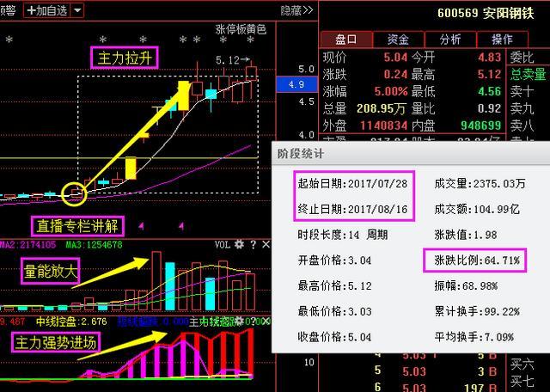Click the 涨跌 0.24 value

pos(395,75)
